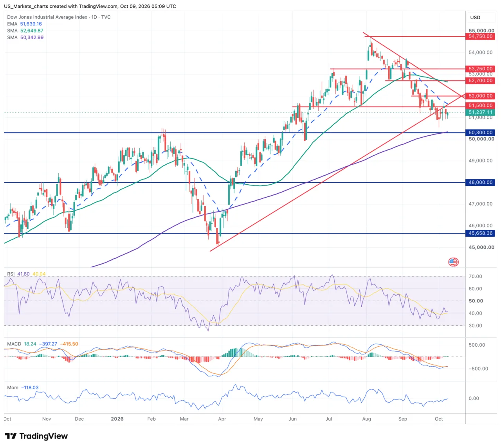The height and width of the screenshot is (448, 501).
Task: Click the 54,750.00 red price label
Action: click(480, 36)
